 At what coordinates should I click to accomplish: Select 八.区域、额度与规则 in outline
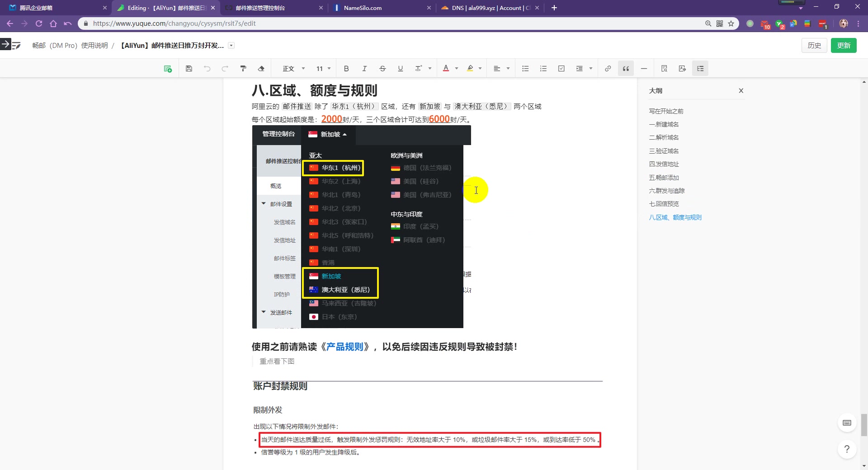click(675, 217)
